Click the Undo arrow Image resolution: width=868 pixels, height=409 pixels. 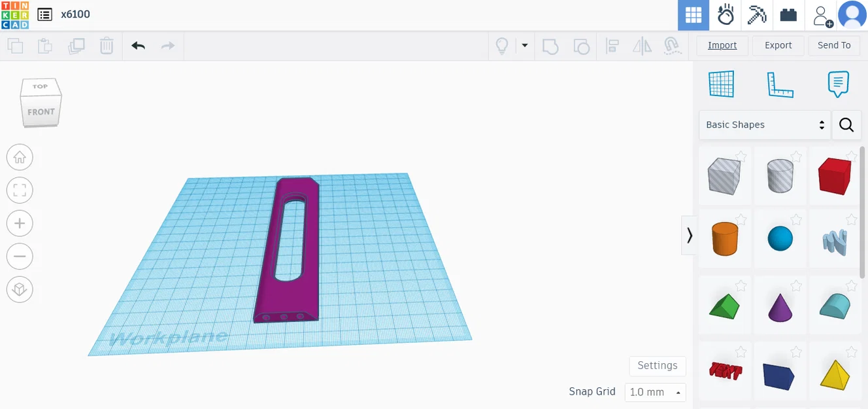[x=138, y=46]
